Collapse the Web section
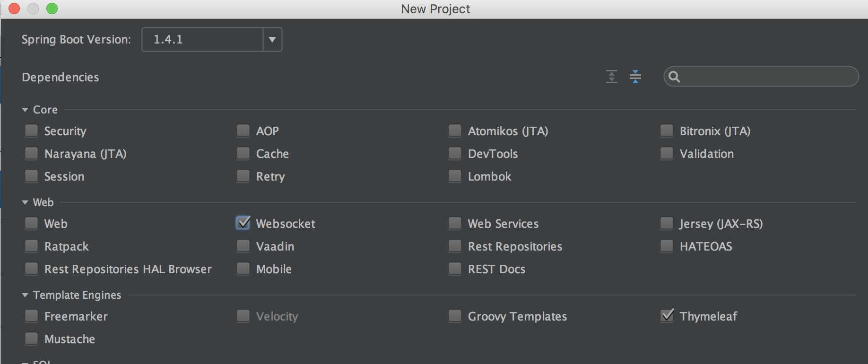 coord(25,202)
